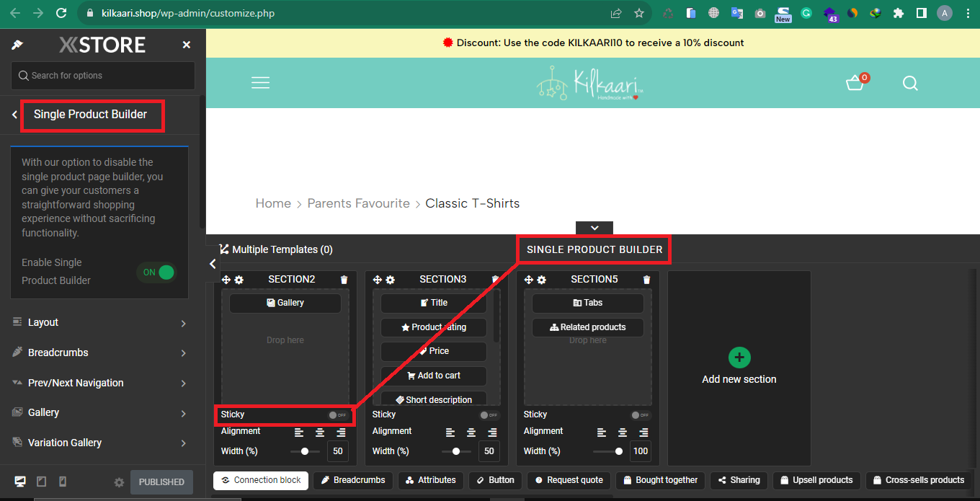The image size is (980, 501).
Task: Click the move handle icon of SECTION5
Action: click(x=528, y=280)
